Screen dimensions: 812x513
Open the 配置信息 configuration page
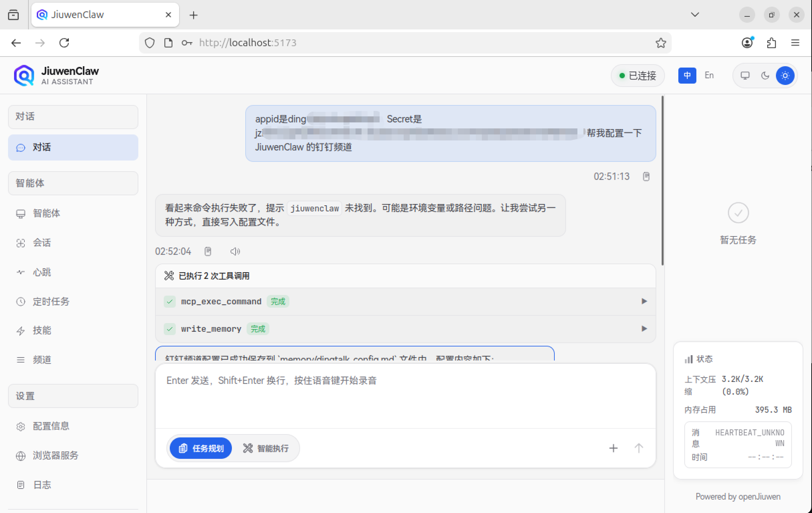tap(51, 426)
